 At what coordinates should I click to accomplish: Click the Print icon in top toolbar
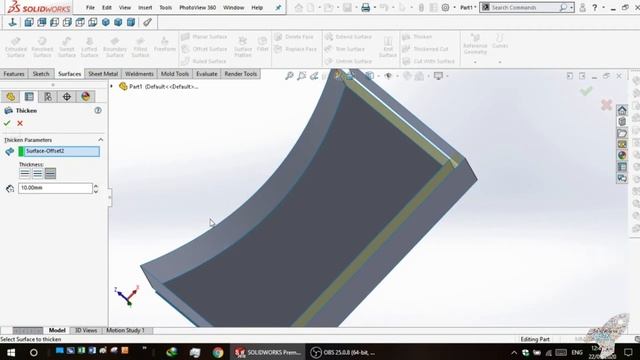click(365, 7)
